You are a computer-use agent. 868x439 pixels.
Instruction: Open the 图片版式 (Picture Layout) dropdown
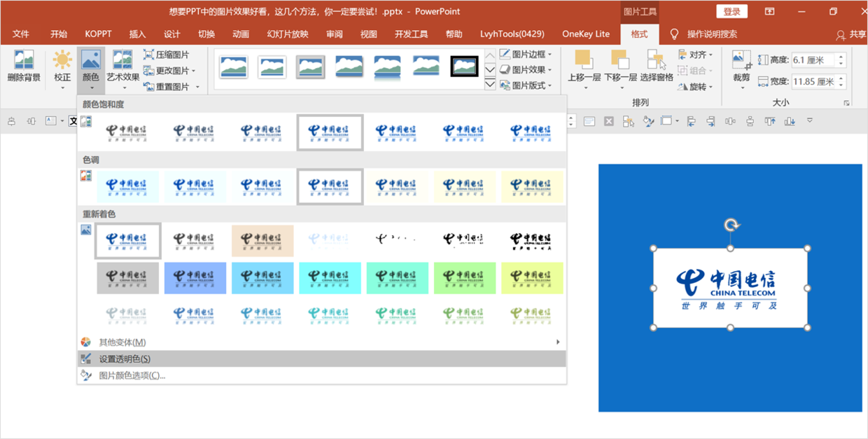526,85
